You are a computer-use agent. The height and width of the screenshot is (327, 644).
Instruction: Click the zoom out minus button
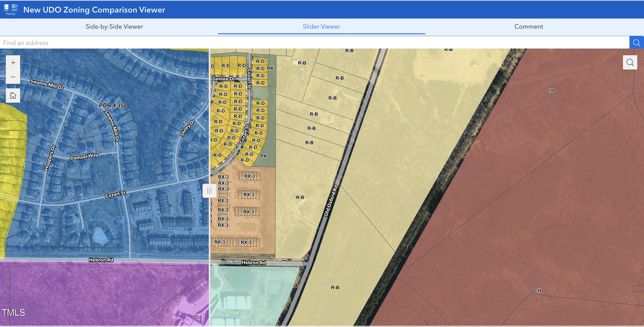coord(13,77)
